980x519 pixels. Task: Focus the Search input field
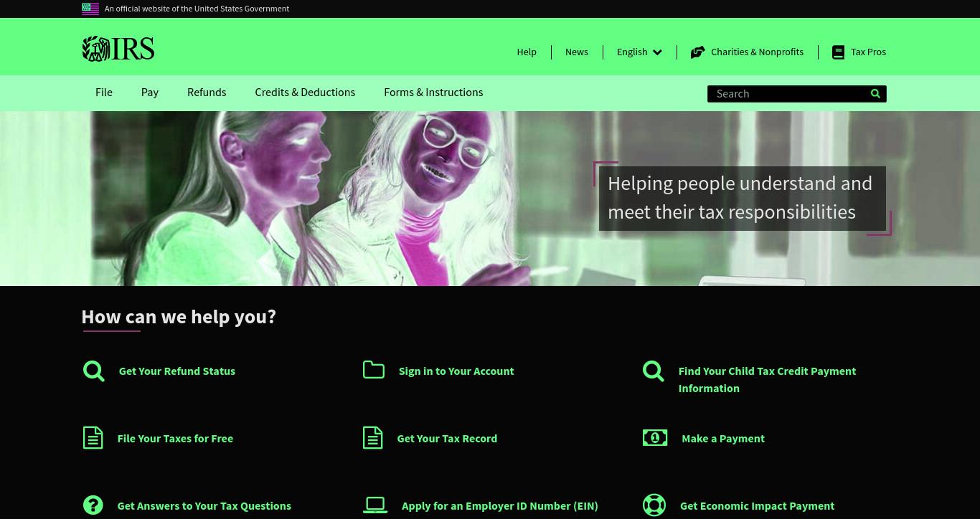coord(789,94)
